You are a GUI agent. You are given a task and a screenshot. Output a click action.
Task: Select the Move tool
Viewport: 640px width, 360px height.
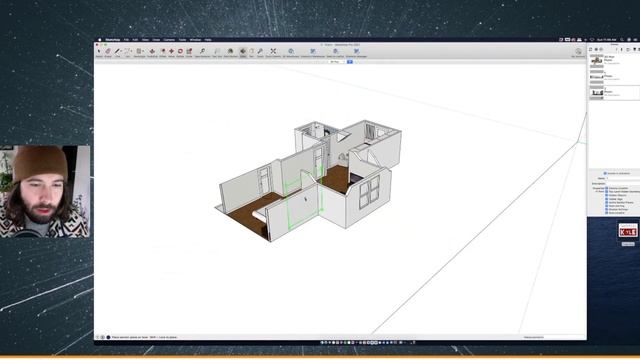click(171, 51)
